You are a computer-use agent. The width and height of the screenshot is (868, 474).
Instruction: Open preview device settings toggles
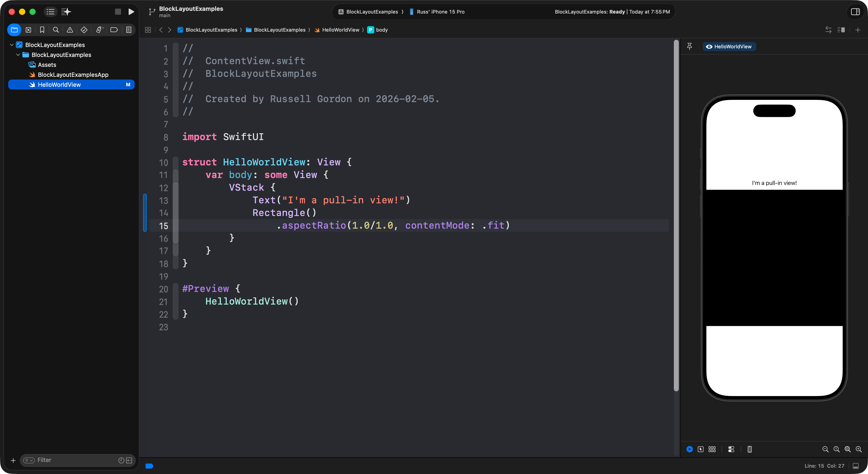click(x=731, y=449)
